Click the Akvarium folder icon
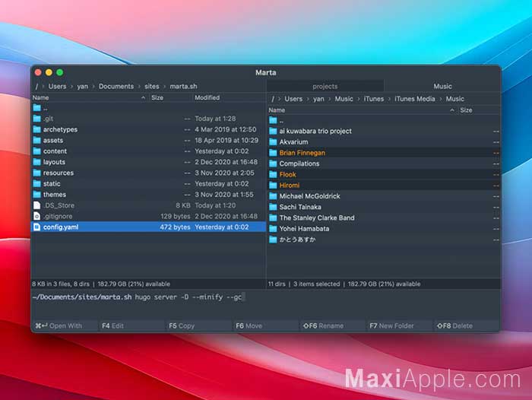532x400 pixels. point(273,142)
